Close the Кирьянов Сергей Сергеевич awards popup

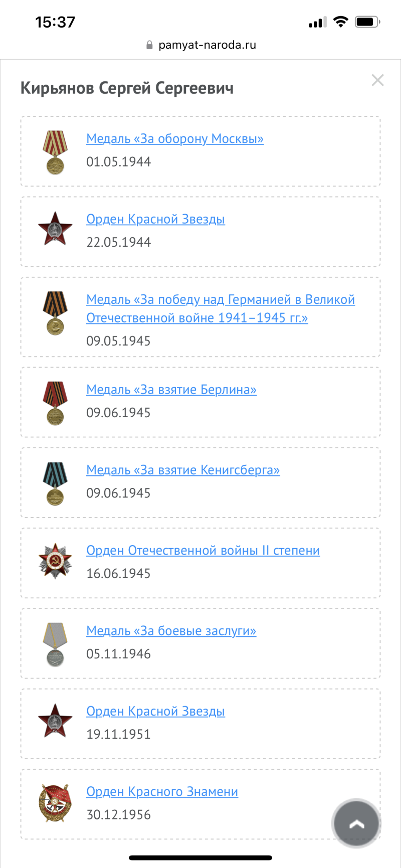tap(377, 80)
